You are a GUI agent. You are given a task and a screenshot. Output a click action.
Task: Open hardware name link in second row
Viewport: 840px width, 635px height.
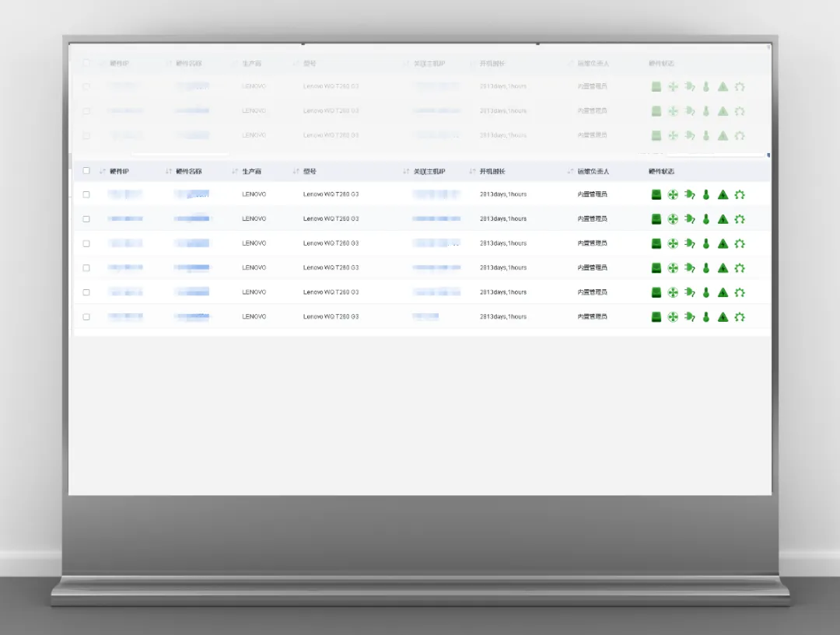192,218
